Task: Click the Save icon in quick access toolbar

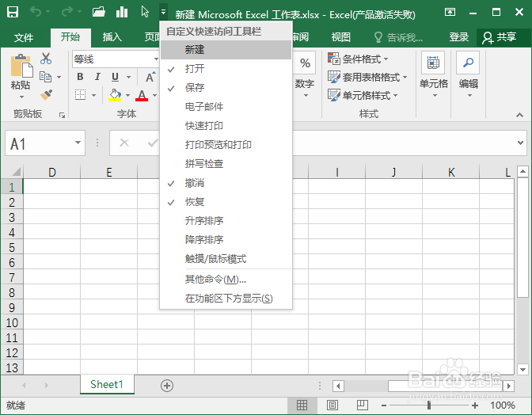Action: coord(13,12)
